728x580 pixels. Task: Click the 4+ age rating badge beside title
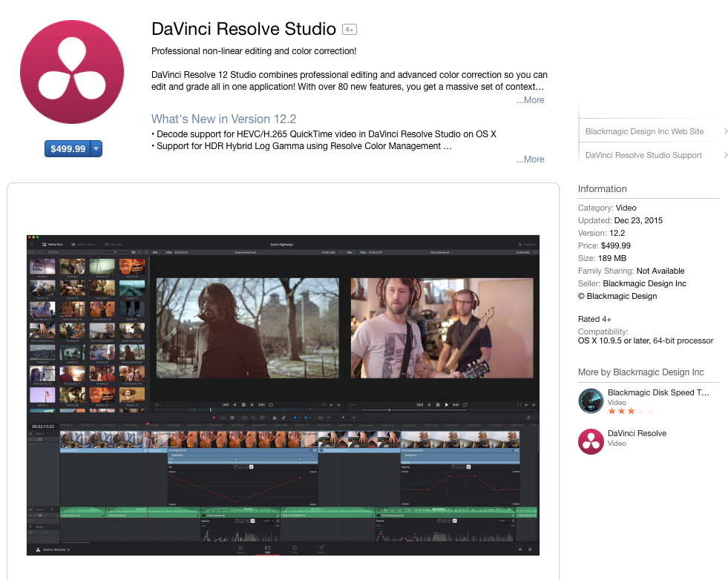(350, 30)
